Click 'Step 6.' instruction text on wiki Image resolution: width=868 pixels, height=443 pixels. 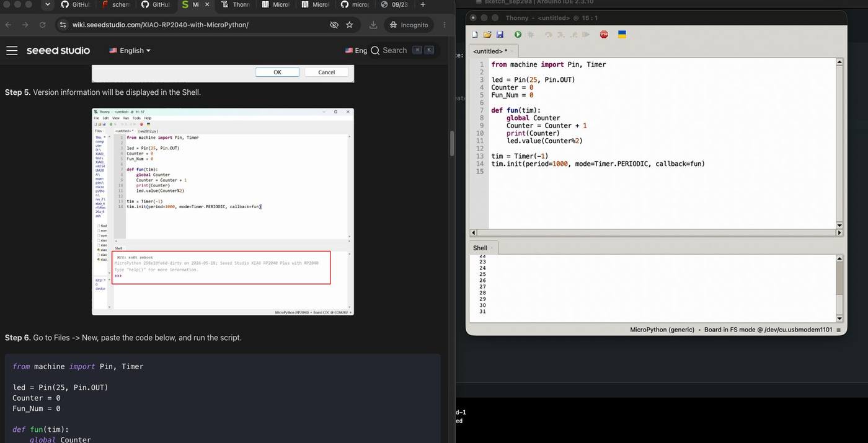pyautogui.click(x=123, y=338)
